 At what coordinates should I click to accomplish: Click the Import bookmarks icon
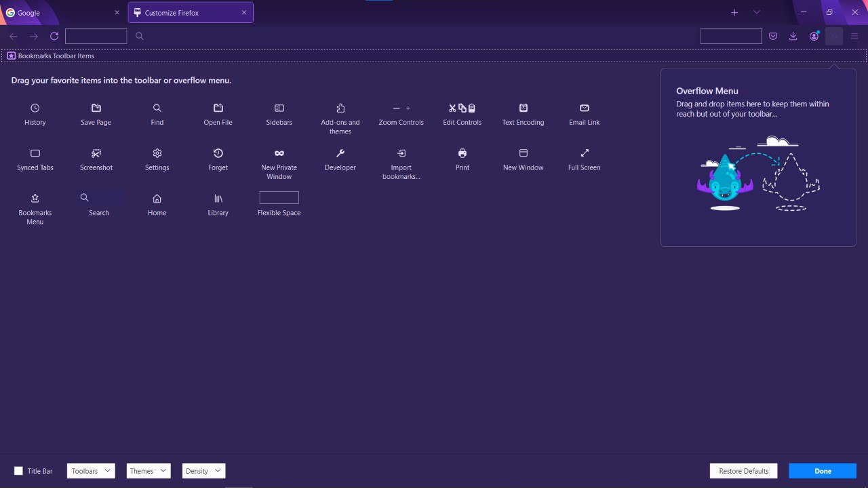[401, 153]
